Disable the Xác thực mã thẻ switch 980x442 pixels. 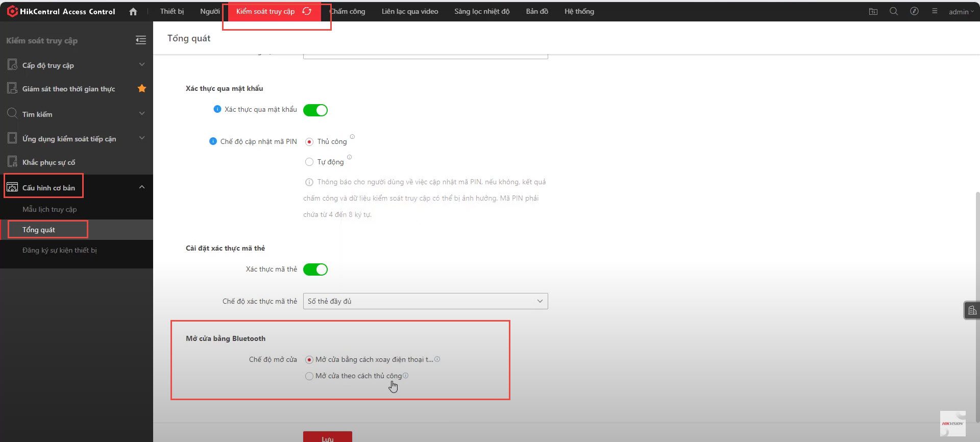[315, 269]
